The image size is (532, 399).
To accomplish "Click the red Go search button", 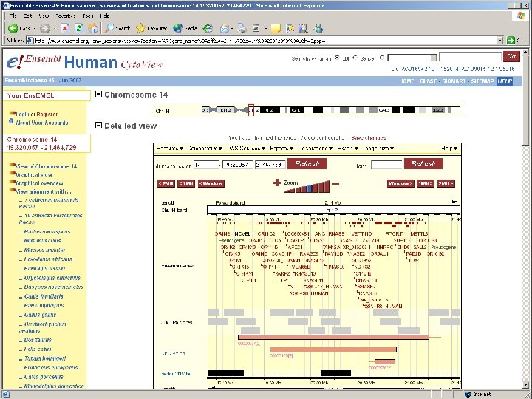I will click(x=511, y=56).
